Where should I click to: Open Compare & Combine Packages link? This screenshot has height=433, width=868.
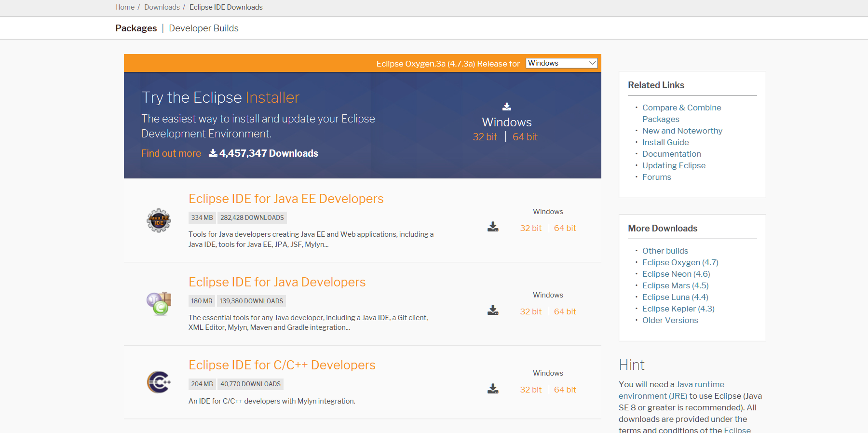click(682, 113)
